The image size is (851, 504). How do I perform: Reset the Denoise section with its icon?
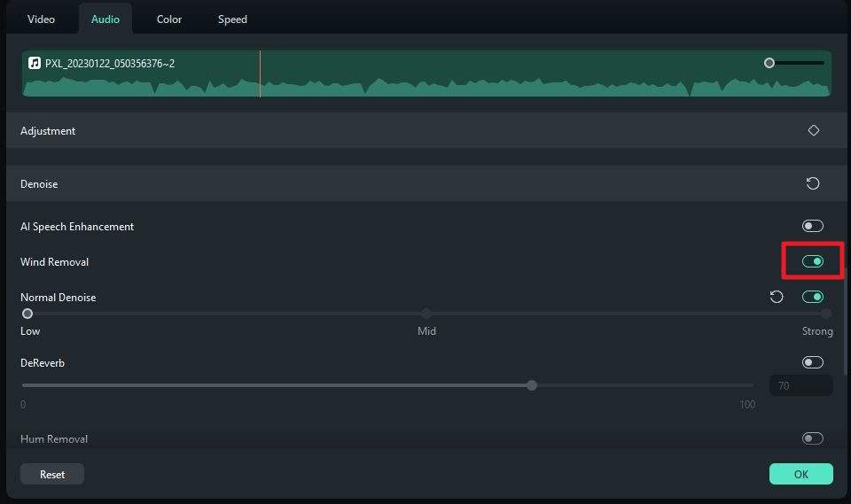(813, 183)
